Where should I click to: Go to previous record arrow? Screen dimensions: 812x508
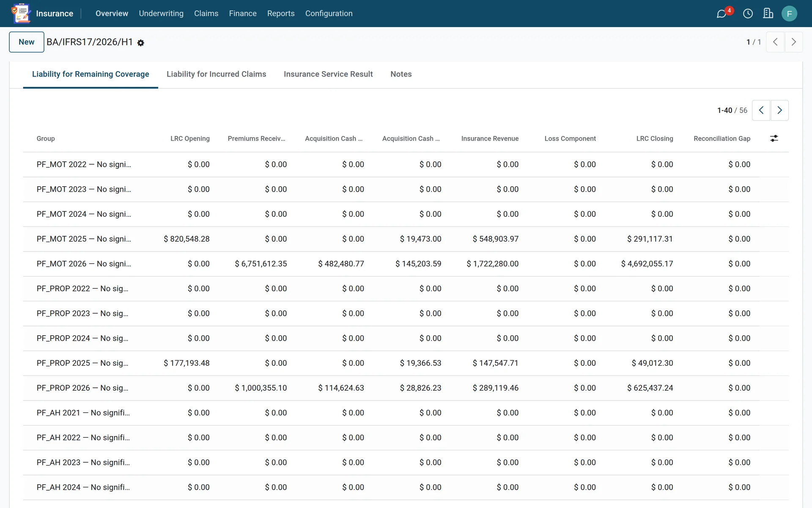(775, 42)
